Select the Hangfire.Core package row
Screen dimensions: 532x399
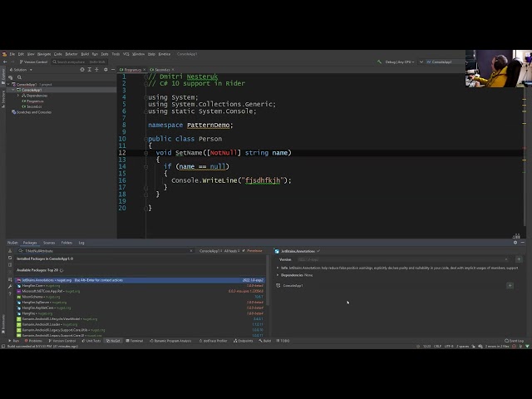(x=140, y=286)
